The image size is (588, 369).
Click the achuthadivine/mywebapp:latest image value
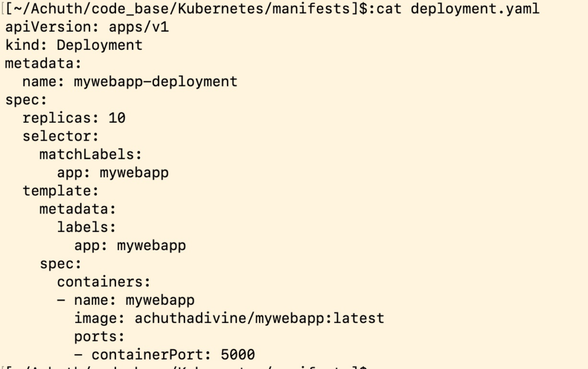pyautogui.click(x=260, y=318)
